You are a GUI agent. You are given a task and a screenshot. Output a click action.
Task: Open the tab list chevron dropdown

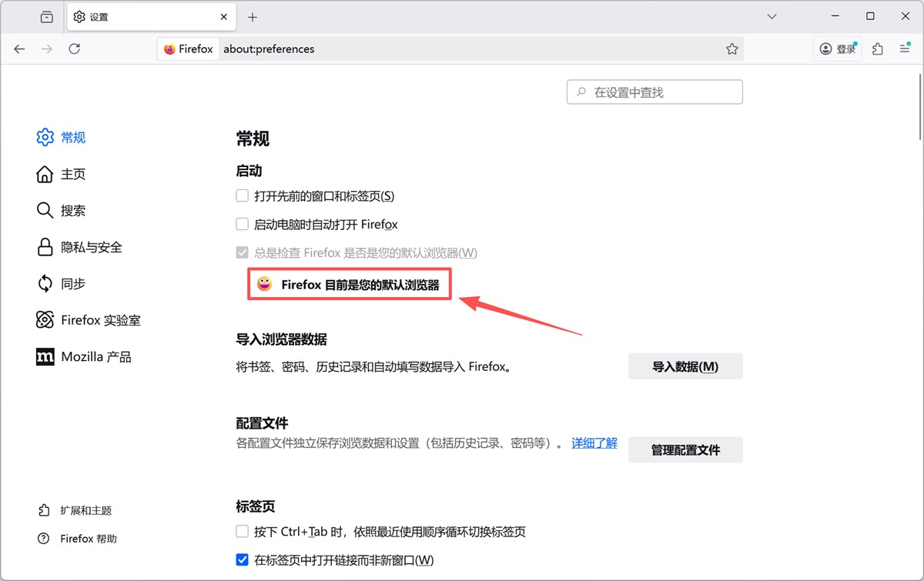click(x=772, y=15)
